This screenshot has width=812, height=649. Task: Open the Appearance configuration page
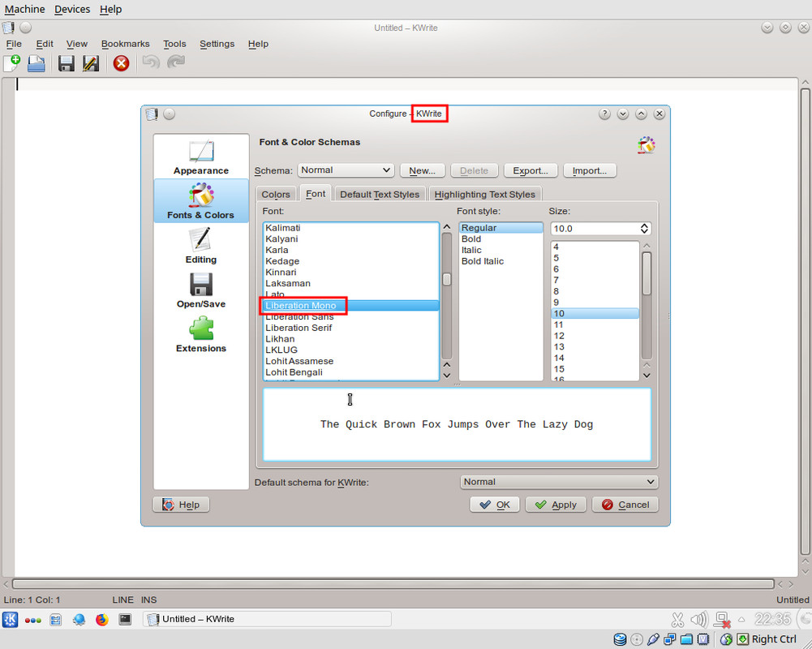pyautogui.click(x=201, y=157)
